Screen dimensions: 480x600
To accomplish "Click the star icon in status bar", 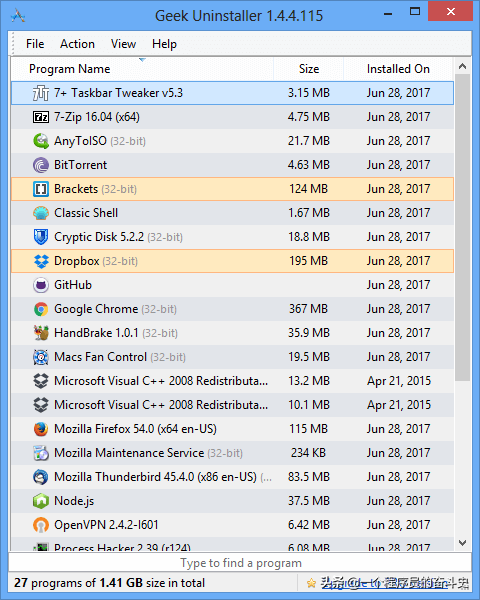I will coord(311,583).
